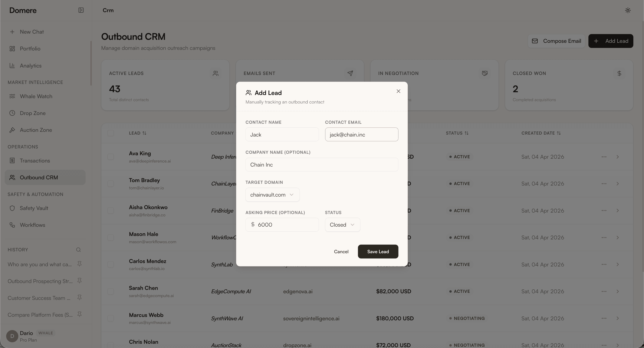The height and width of the screenshot is (348, 644).
Task: Cancel adding the lead
Action: 341,252
